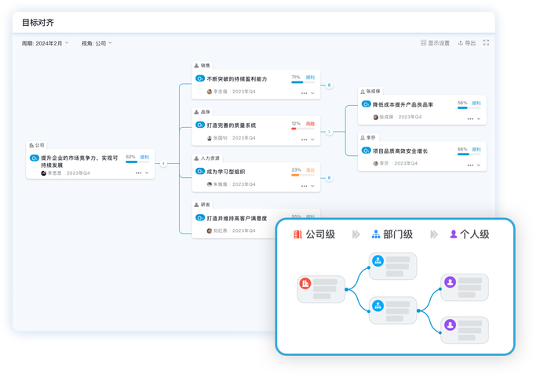This screenshot has height=392, width=551.
Task: Open the 视角 公司 dropdown
Action: point(97,44)
